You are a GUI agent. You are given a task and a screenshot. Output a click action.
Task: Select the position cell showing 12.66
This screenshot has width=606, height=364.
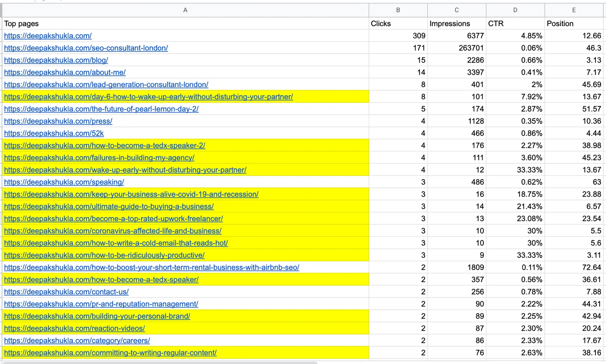point(574,36)
